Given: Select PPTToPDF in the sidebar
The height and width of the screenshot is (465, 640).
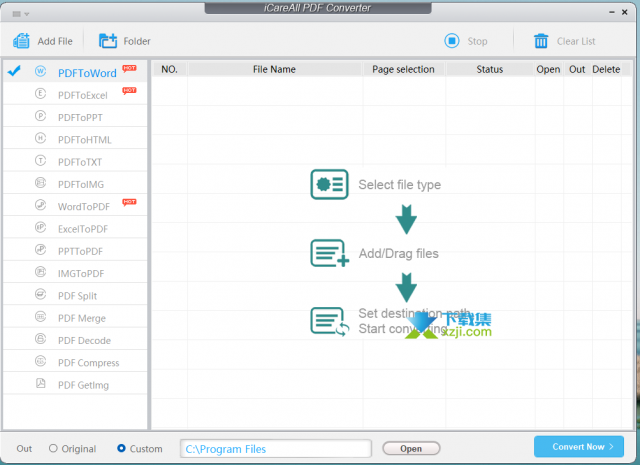Looking at the screenshot, I should click(x=75, y=250).
